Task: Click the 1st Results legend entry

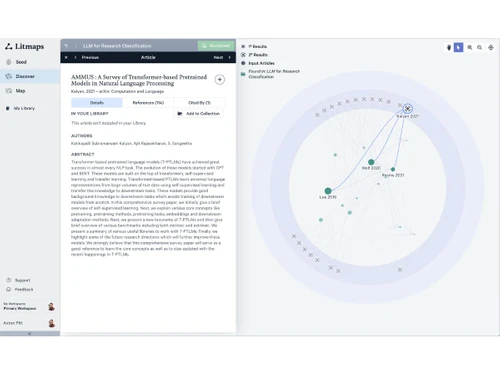Action: click(x=254, y=46)
